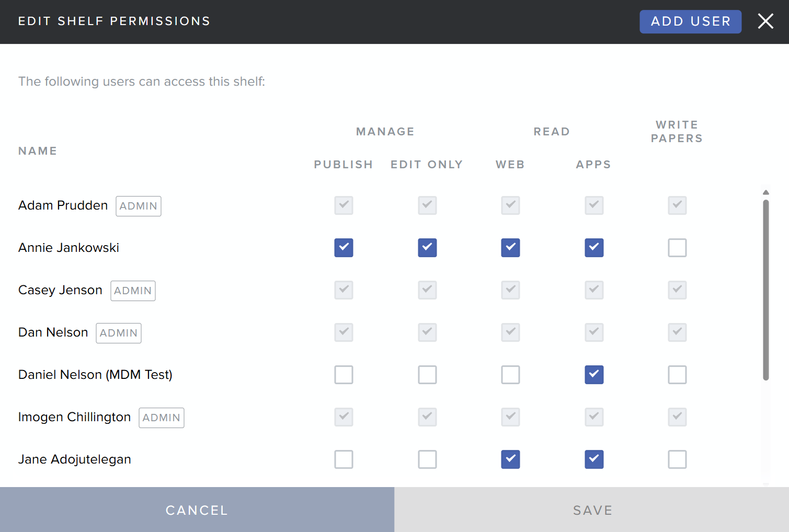Disable Apps read for Annie Jankowski
The image size is (789, 532).
(x=594, y=248)
